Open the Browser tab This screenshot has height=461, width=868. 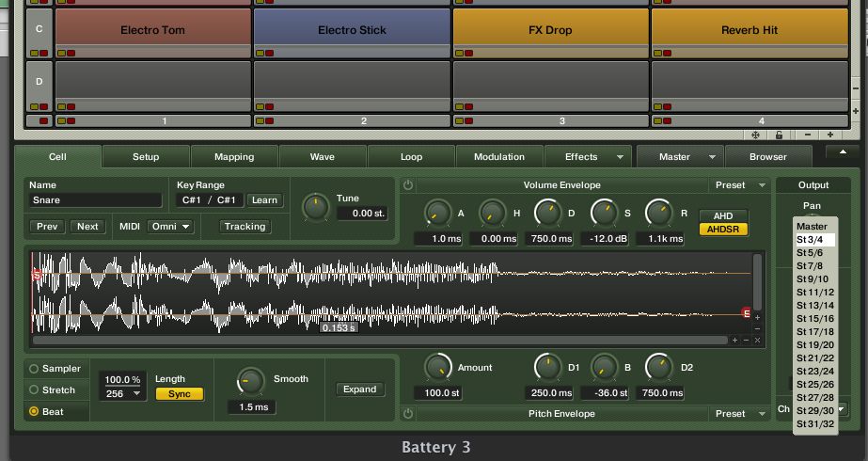(x=767, y=157)
